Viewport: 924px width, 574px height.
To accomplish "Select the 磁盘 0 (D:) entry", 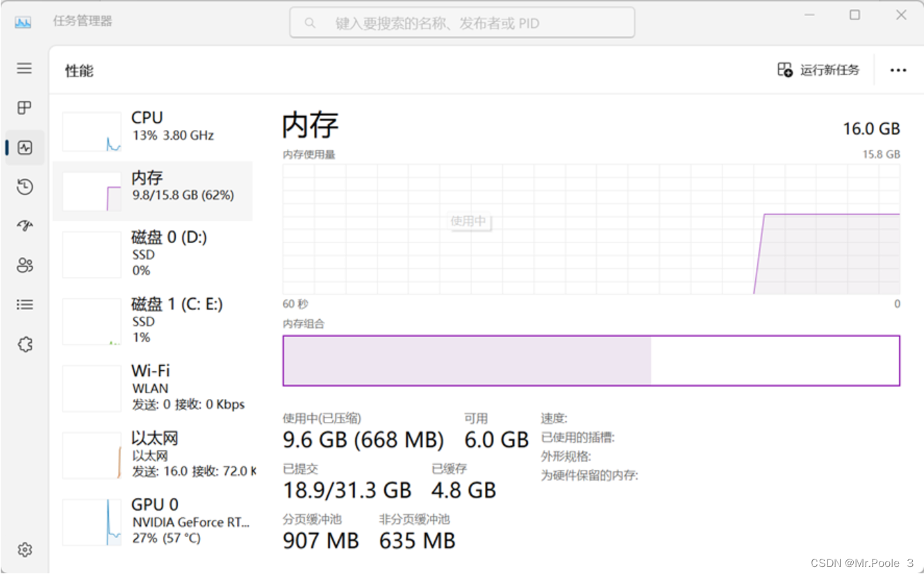I will 153,253.
